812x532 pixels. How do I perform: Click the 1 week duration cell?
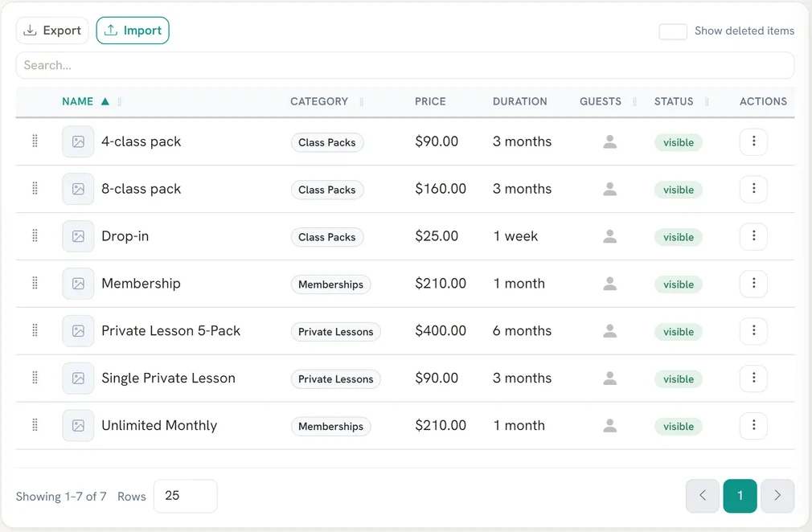click(x=515, y=236)
